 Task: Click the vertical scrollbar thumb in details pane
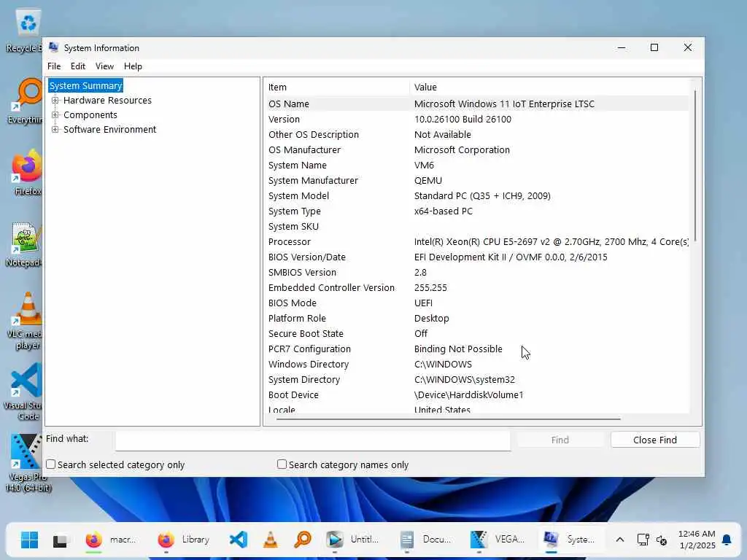(x=695, y=166)
